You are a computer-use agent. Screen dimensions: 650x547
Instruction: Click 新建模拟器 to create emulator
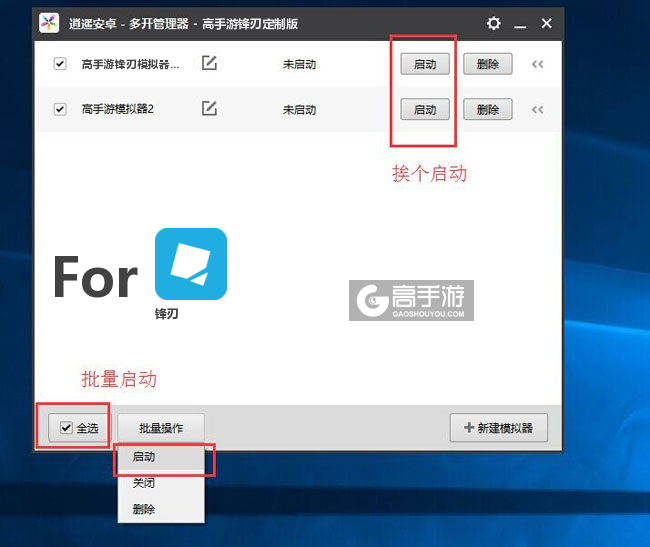point(499,428)
